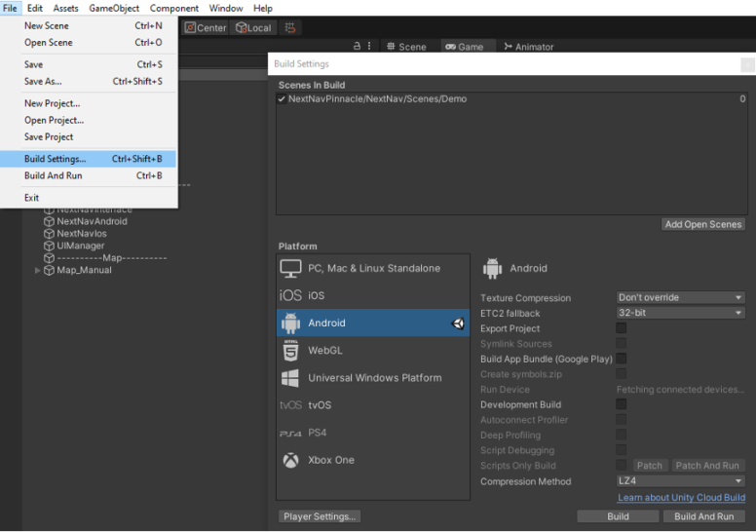
Task: Choose the Universal Windows Platform icon
Action: [290, 378]
